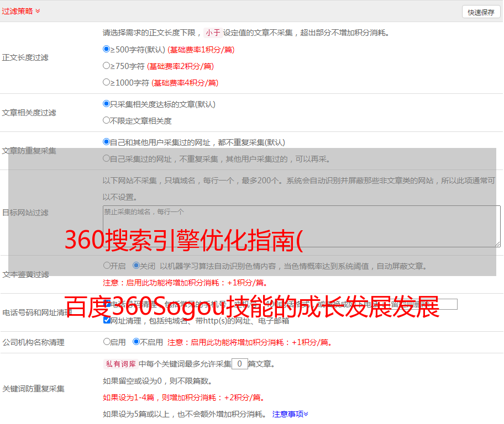
Task: Click the 基础费率1积分/篇 red note
Action: (201, 50)
